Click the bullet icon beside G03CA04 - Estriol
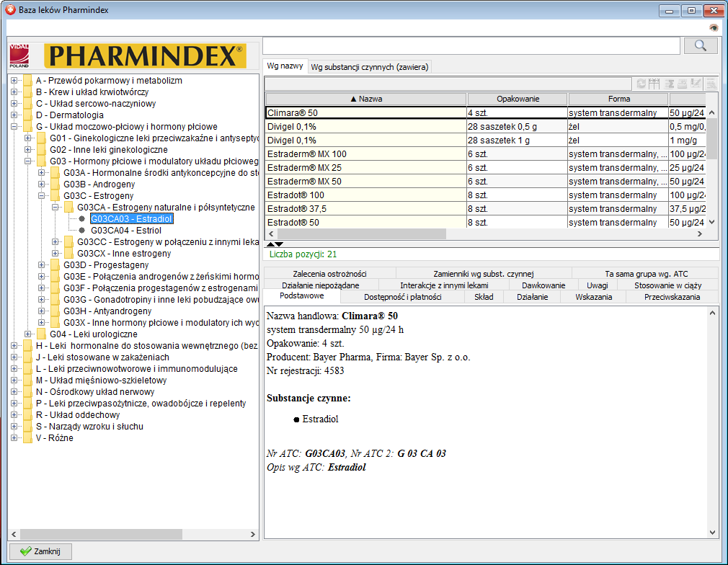 [x=82, y=231]
